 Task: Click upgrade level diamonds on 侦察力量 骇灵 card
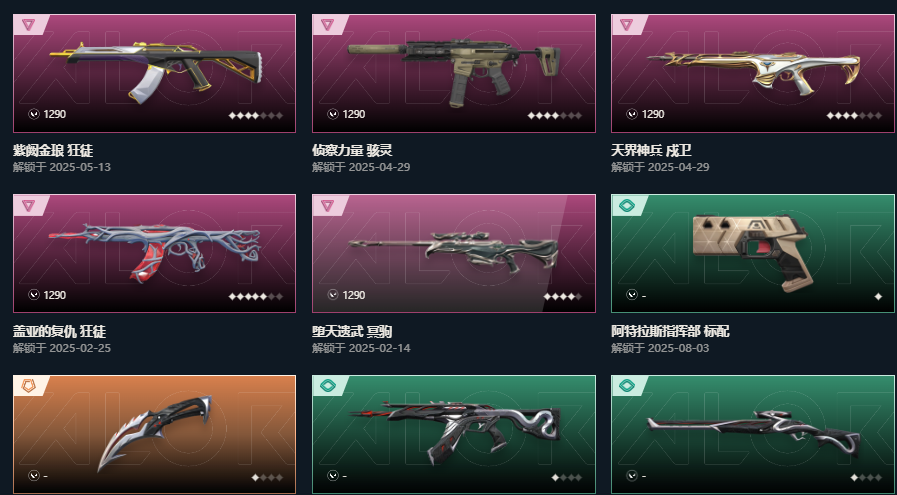555,116
